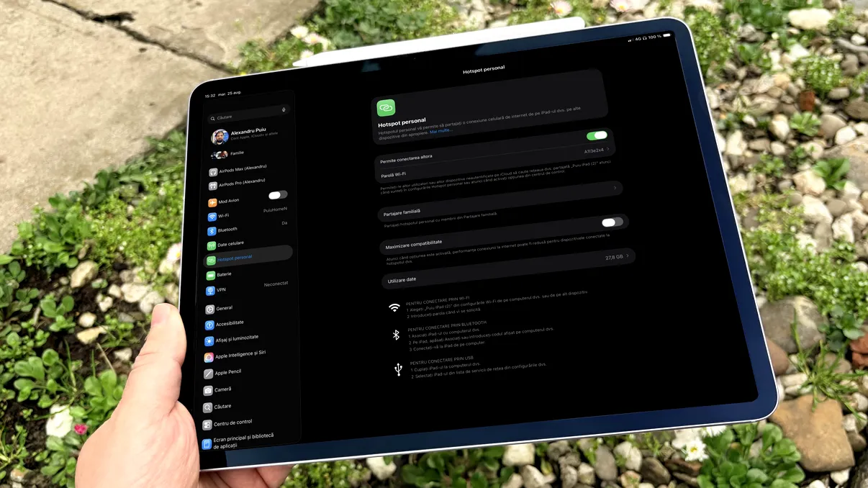
Task: Open the Date celulare antenna icon
Action: (x=212, y=246)
